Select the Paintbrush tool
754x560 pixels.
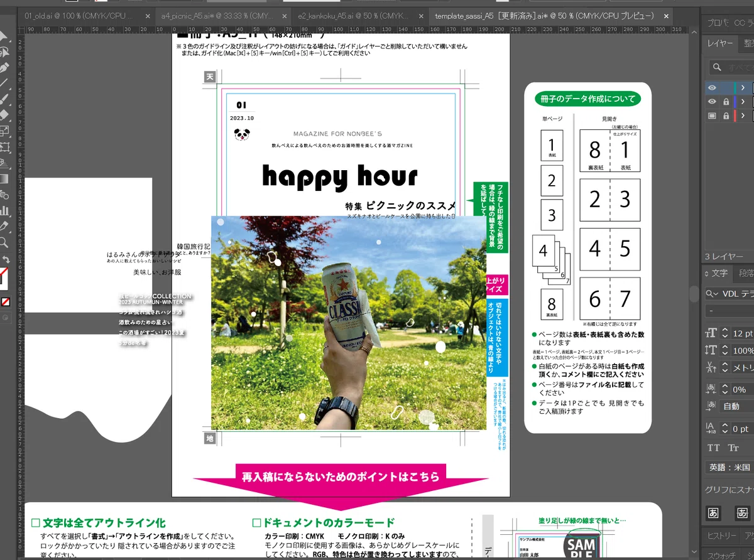click(x=4, y=99)
